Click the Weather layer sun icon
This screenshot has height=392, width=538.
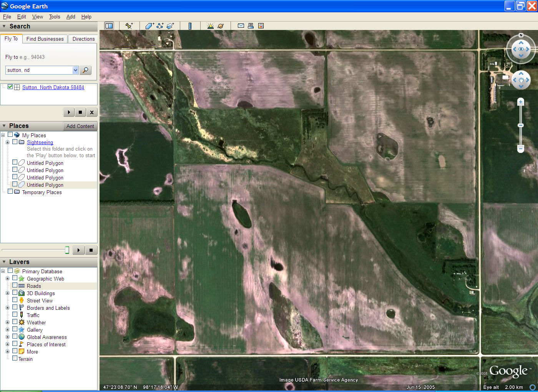pos(22,322)
